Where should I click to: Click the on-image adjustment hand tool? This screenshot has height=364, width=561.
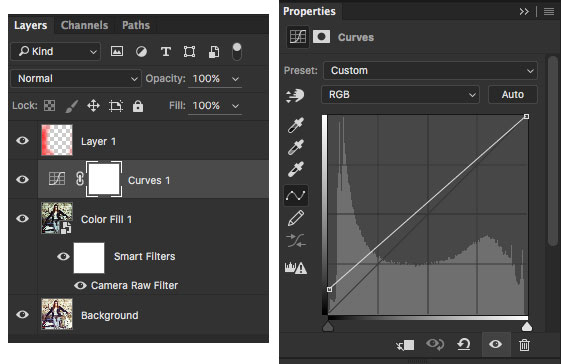295,96
